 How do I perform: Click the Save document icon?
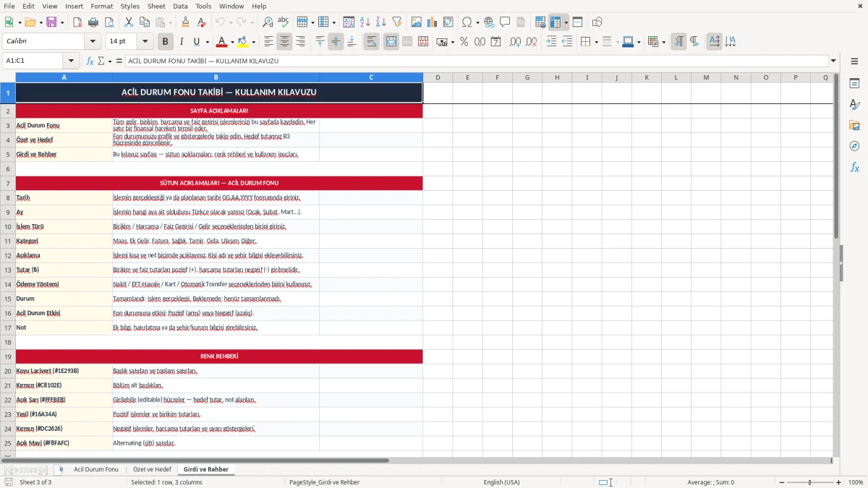[51, 22]
